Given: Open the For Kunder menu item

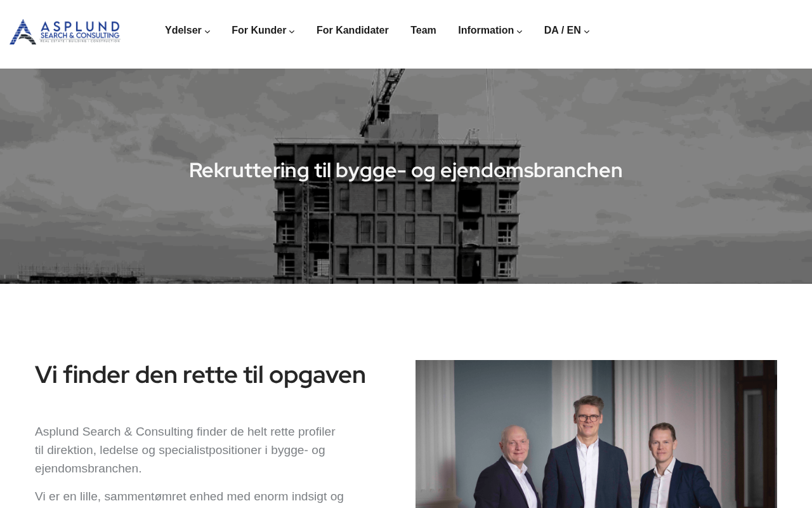Looking at the screenshot, I should pyautogui.click(x=259, y=30).
